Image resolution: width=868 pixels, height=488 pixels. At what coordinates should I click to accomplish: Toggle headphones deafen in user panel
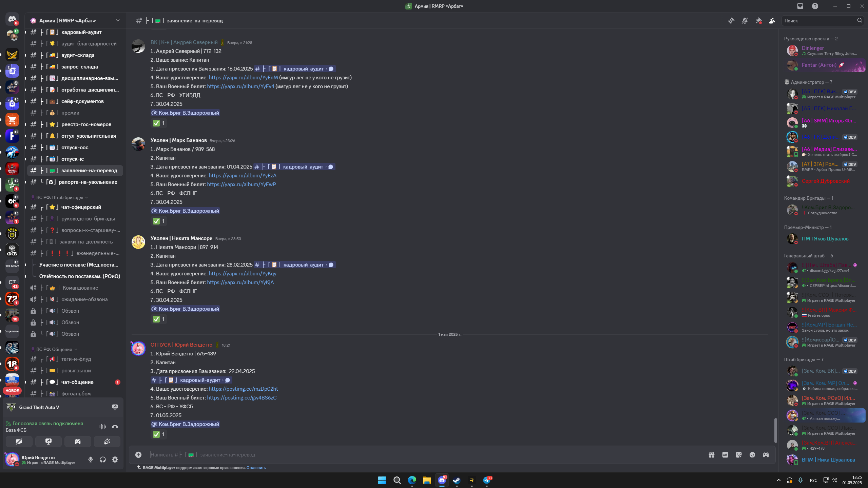[x=103, y=460]
